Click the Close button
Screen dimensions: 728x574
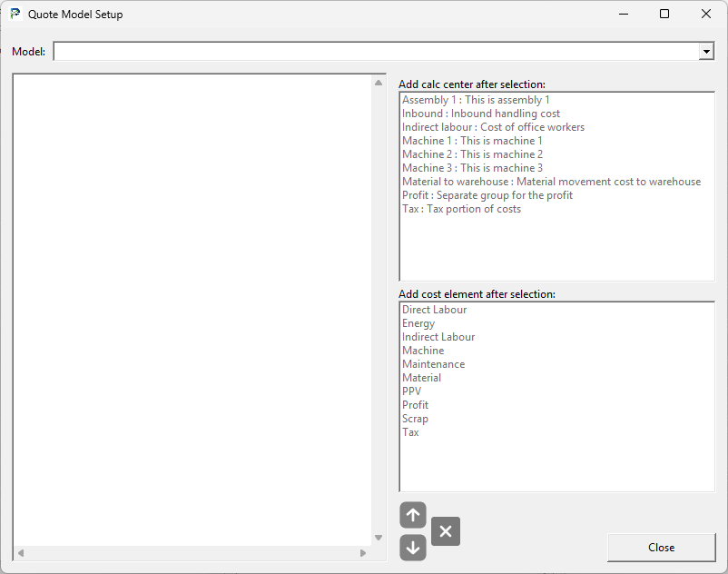(661, 548)
